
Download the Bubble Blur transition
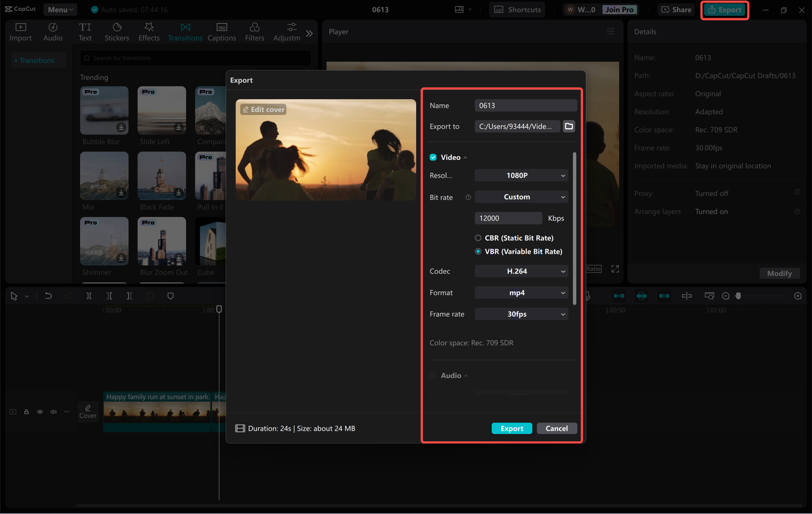tap(121, 127)
